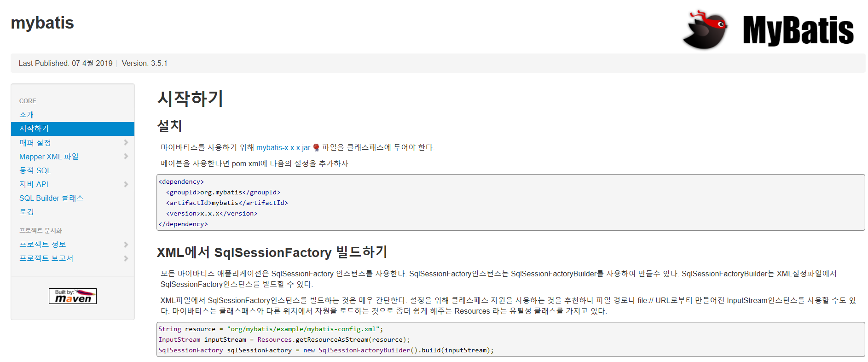
Task: Open the SQL Builder 클래스 page
Action: point(52,198)
